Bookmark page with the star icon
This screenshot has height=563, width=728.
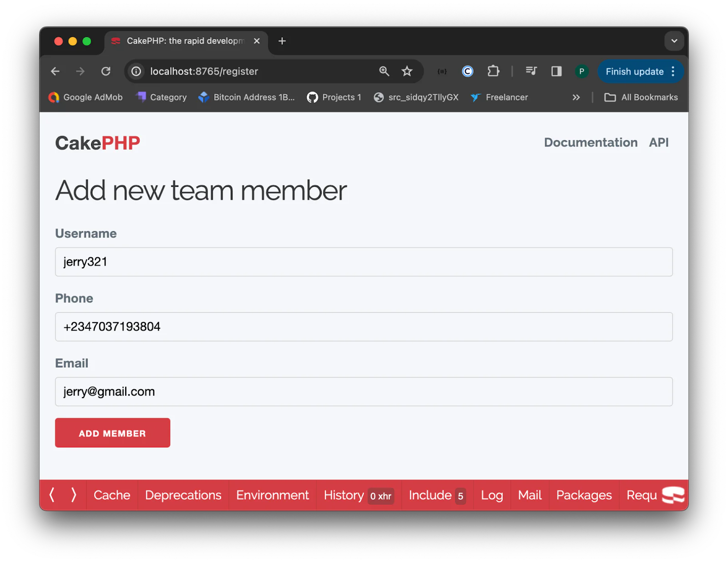(407, 71)
